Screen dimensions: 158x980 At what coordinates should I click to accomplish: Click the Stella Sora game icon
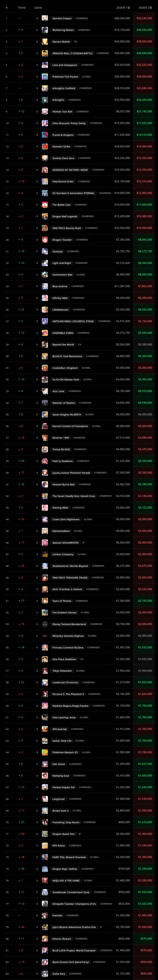point(45,974)
